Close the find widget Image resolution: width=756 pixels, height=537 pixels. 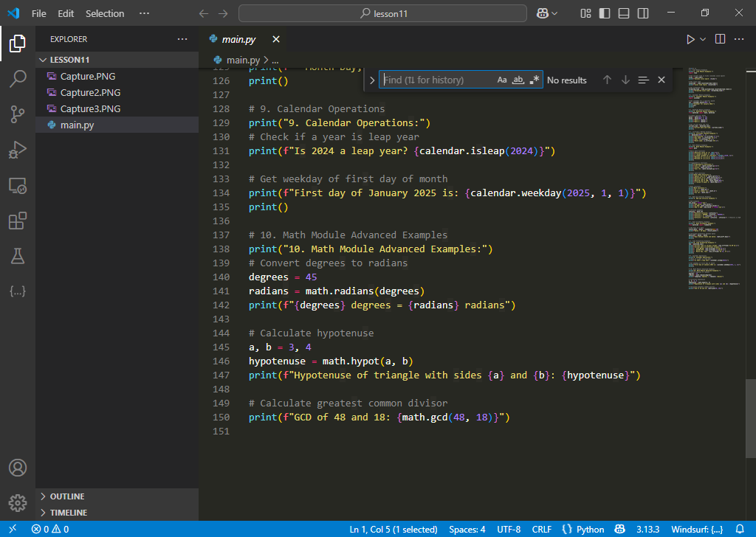pyautogui.click(x=661, y=80)
